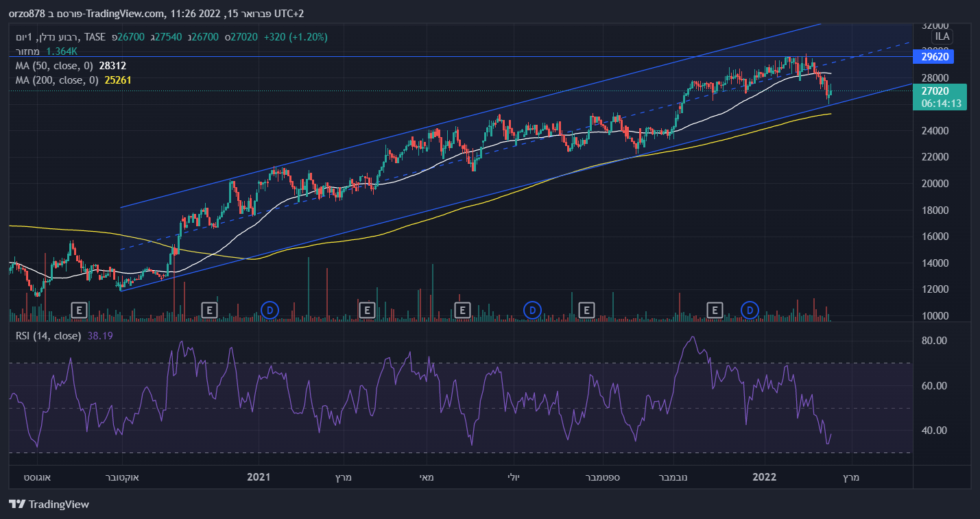The height and width of the screenshot is (519, 980).
Task: Open the ILA currency selector
Action: coord(942,36)
